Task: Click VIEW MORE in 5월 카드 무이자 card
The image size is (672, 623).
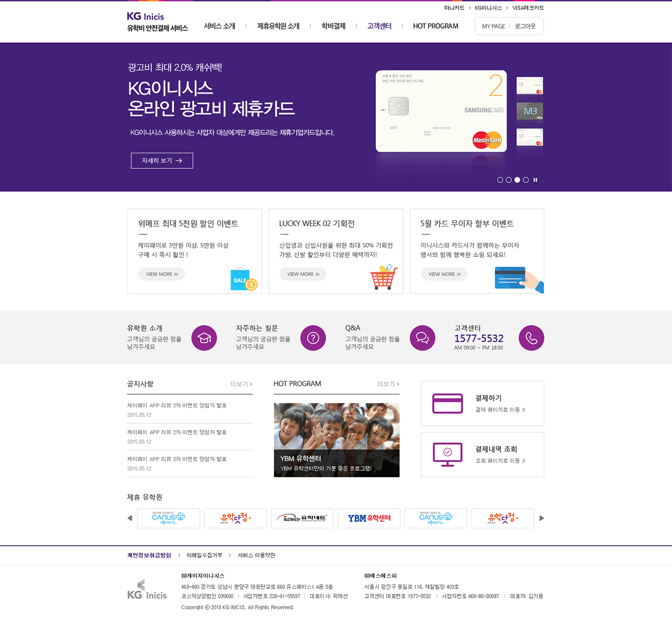Action: [444, 274]
